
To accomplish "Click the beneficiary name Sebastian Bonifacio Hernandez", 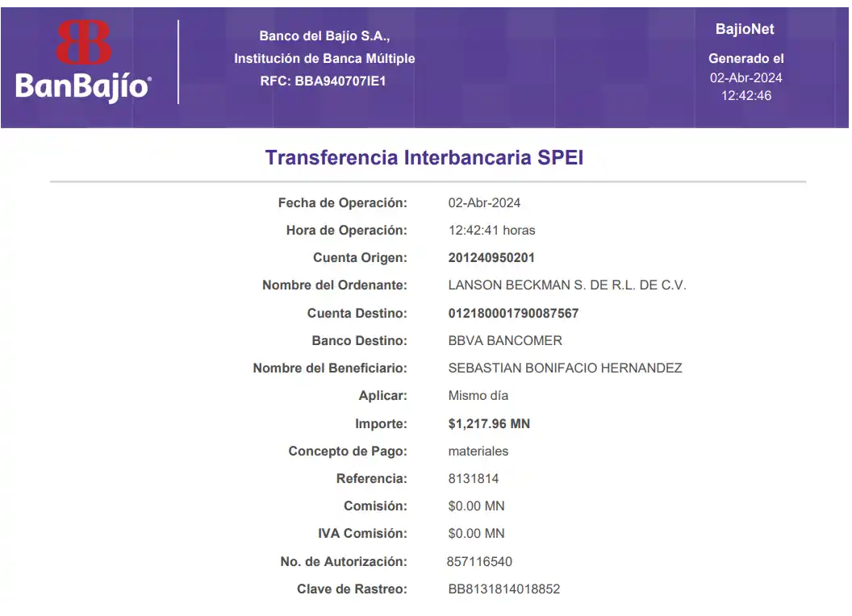I will coord(565,368).
